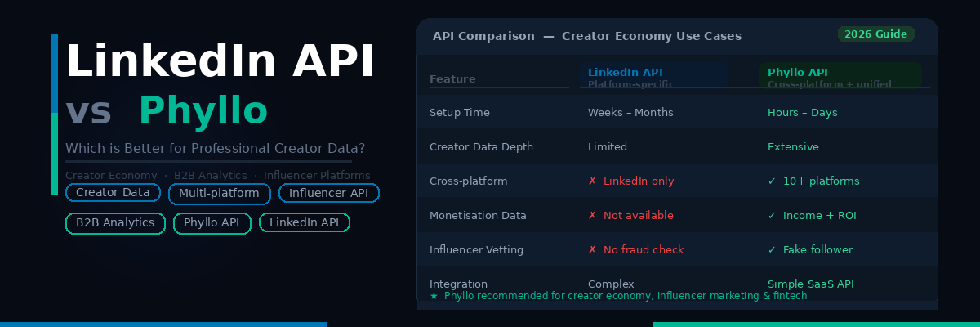Click the Influencer Platforms breadcrumb text
980x327 pixels.
(317, 175)
